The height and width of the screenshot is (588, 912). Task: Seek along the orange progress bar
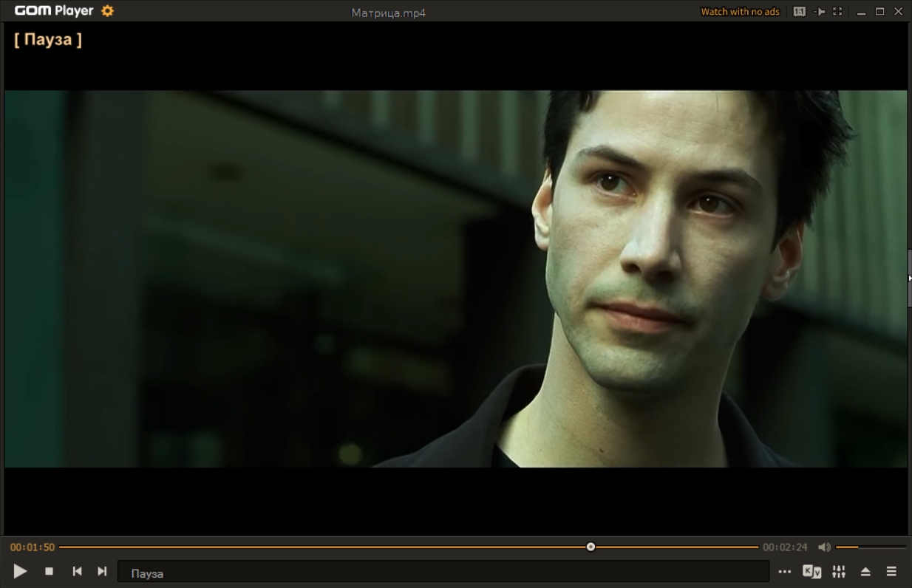click(x=409, y=547)
